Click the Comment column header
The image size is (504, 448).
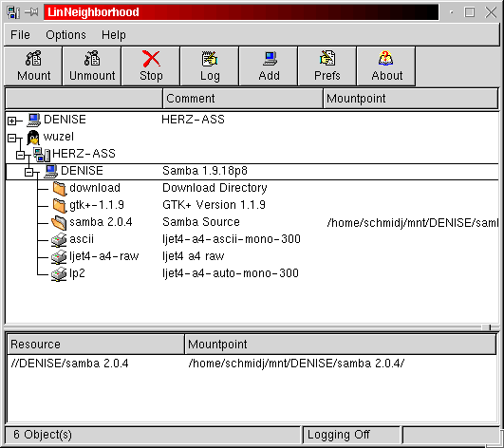(x=243, y=99)
